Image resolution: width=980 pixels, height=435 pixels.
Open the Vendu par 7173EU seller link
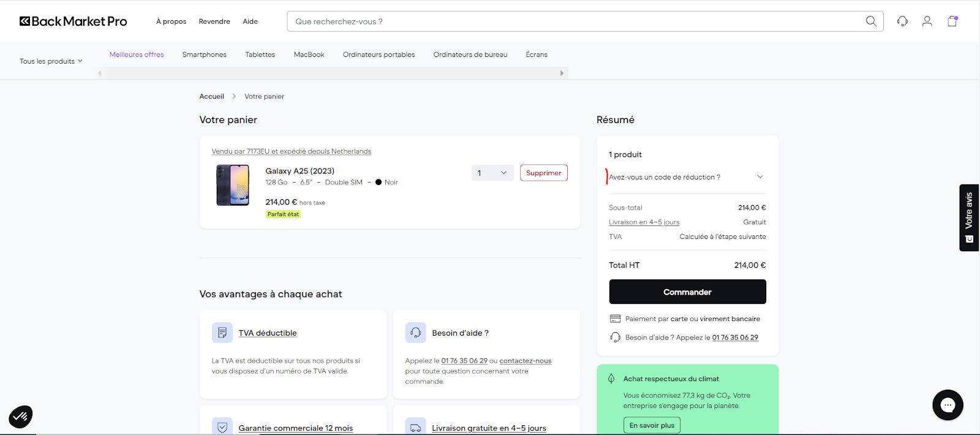tap(292, 151)
